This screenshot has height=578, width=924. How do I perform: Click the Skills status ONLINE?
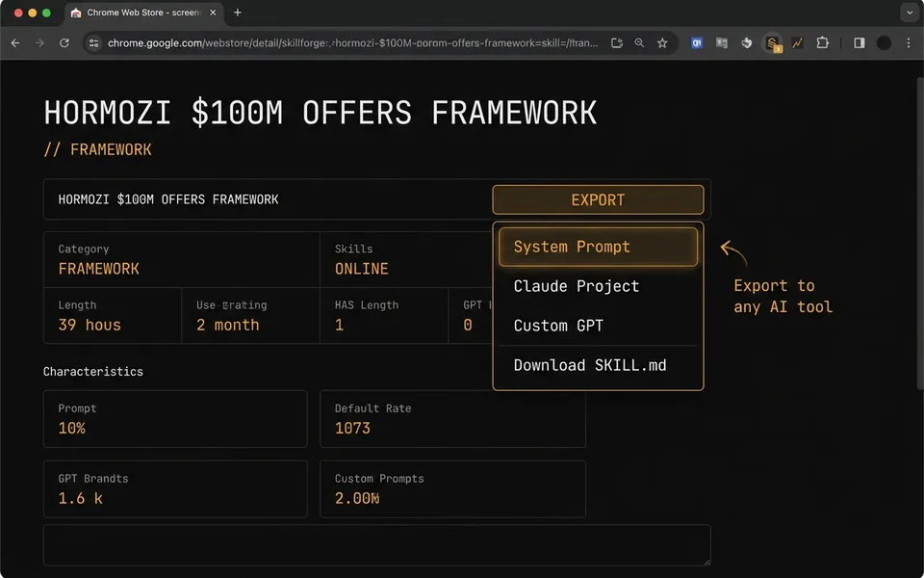click(x=361, y=269)
